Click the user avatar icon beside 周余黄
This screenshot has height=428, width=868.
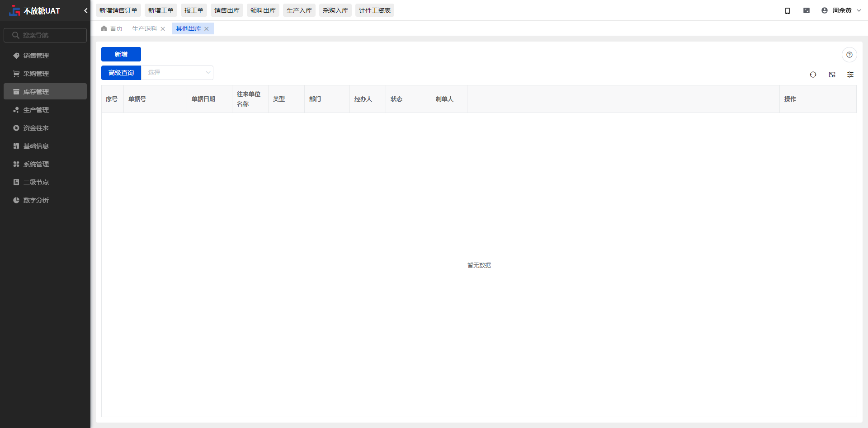coord(825,10)
